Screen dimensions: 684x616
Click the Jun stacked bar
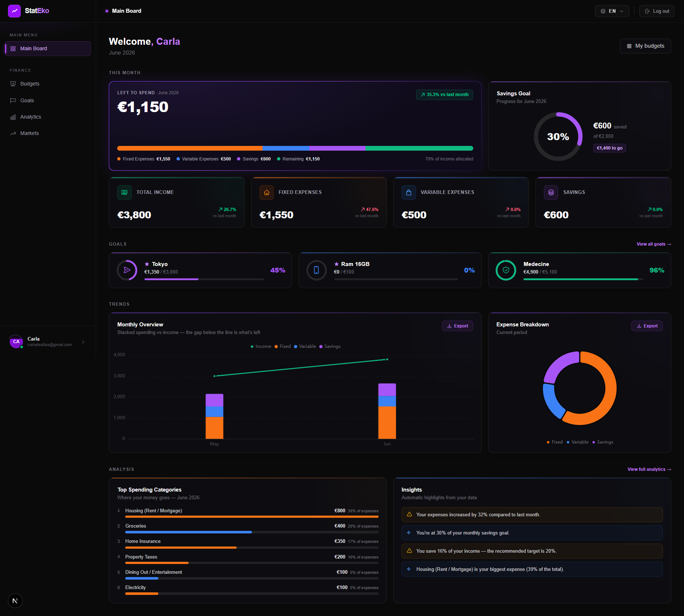click(387, 411)
